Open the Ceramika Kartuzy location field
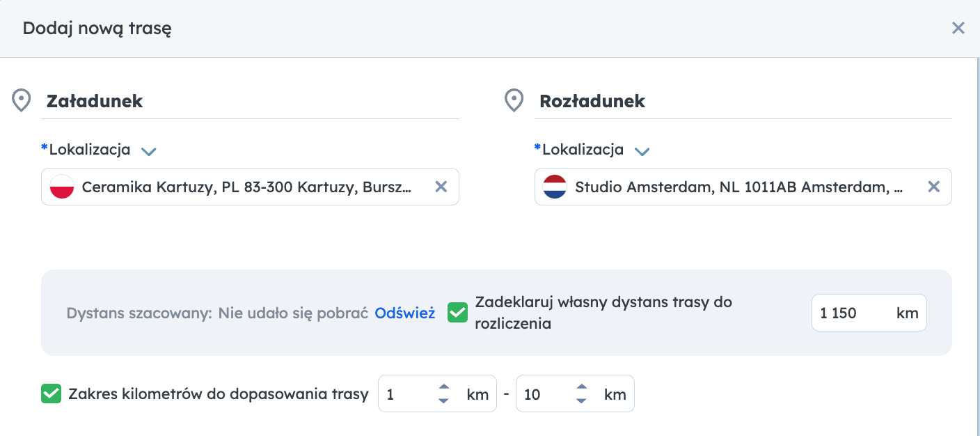The image size is (980, 436). [x=250, y=187]
